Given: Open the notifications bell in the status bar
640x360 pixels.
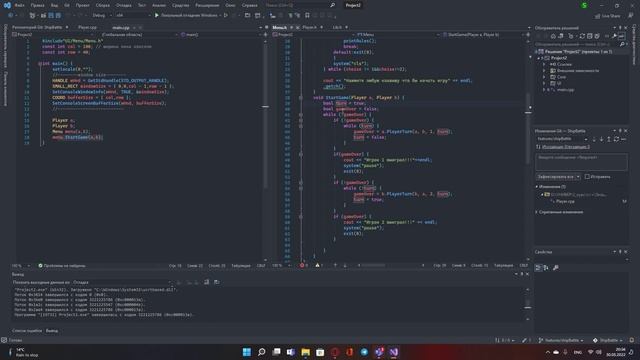Looking at the screenshot, I should coord(632,340).
